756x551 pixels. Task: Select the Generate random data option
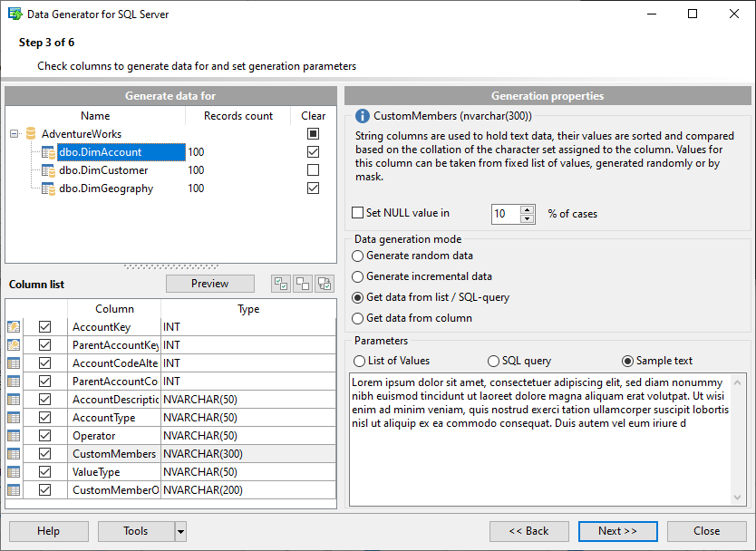click(x=359, y=256)
